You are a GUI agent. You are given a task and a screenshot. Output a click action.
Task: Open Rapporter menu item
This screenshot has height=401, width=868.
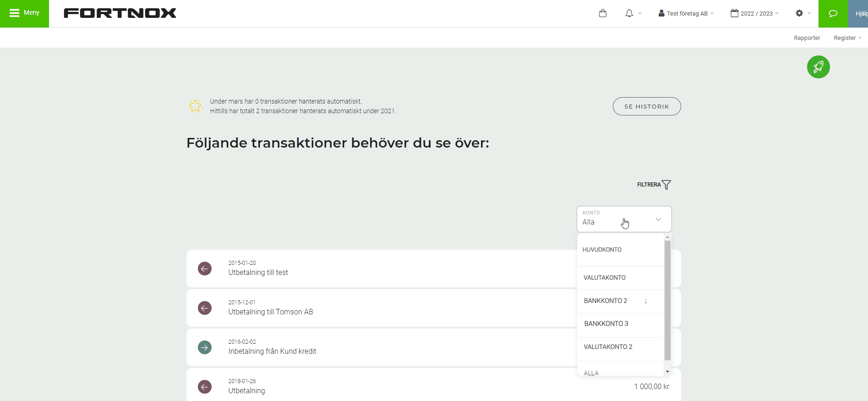point(807,38)
